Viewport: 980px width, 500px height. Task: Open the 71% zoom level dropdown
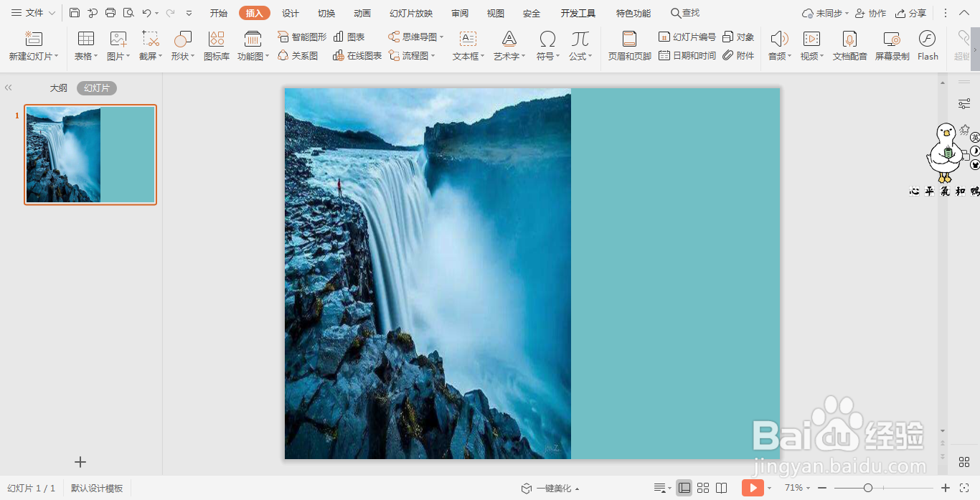point(797,488)
